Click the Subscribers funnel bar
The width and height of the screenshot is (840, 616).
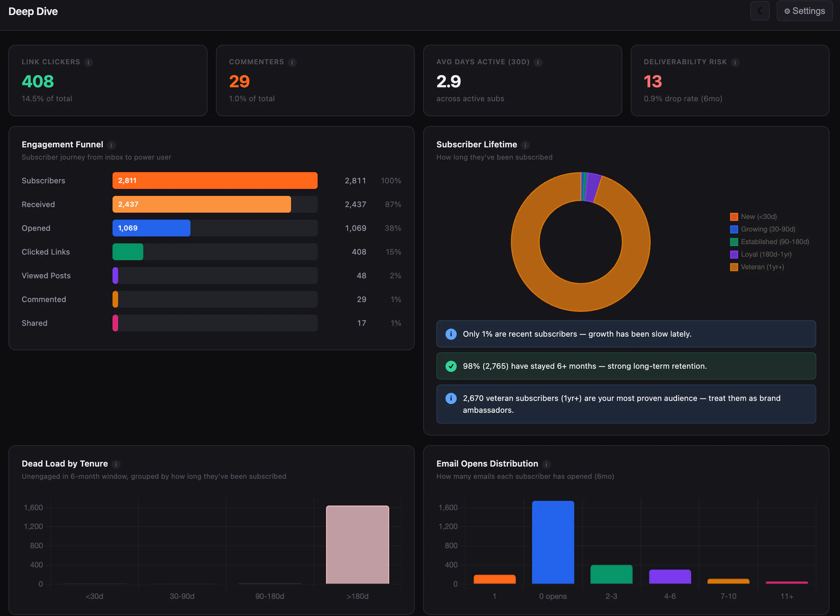click(215, 181)
